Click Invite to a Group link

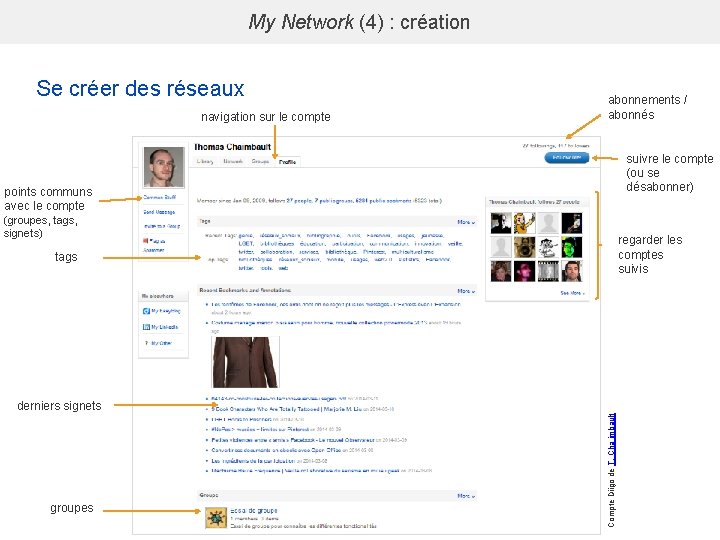click(162, 226)
